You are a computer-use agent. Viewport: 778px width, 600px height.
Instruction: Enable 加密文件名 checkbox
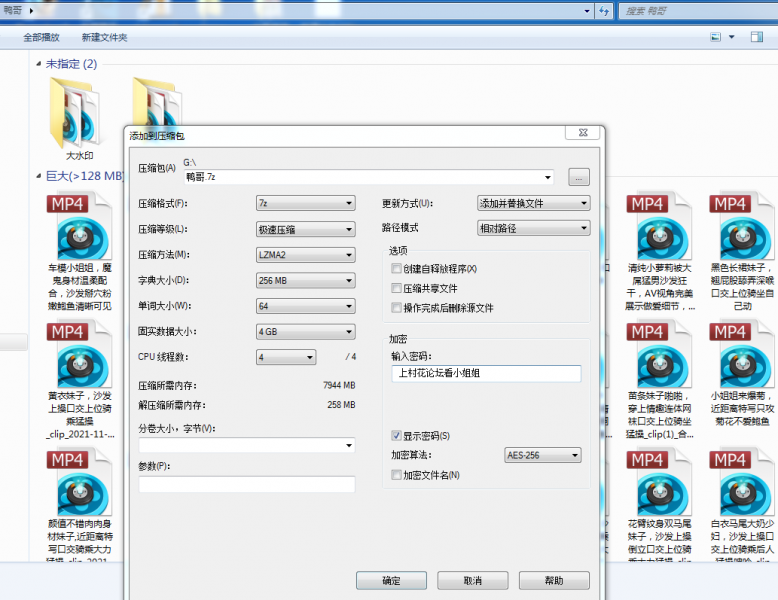click(397, 475)
